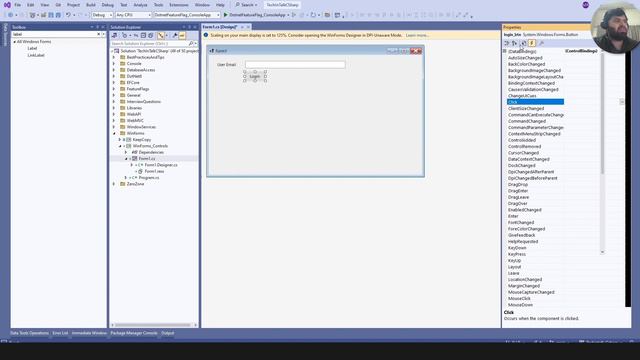Image resolution: width=640 pixels, height=360 pixels.
Task: Click Preview Selected Items icon in Solution Explorer
Action: (182, 36)
